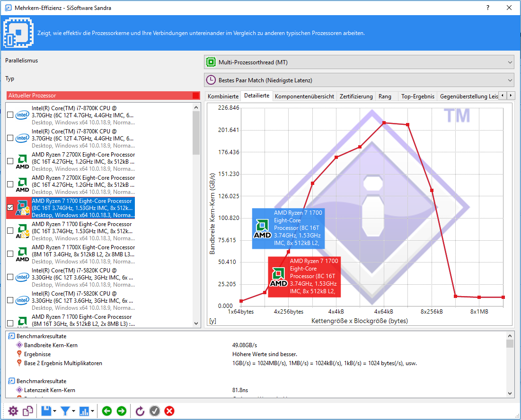Screen dimensions: 521x420
Task: Click the Aktueller Prozessor legend bar
Action: point(103,96)
